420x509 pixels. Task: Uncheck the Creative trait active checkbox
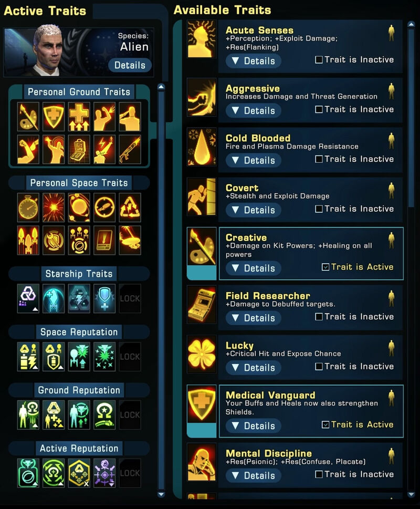pos(325,267)
